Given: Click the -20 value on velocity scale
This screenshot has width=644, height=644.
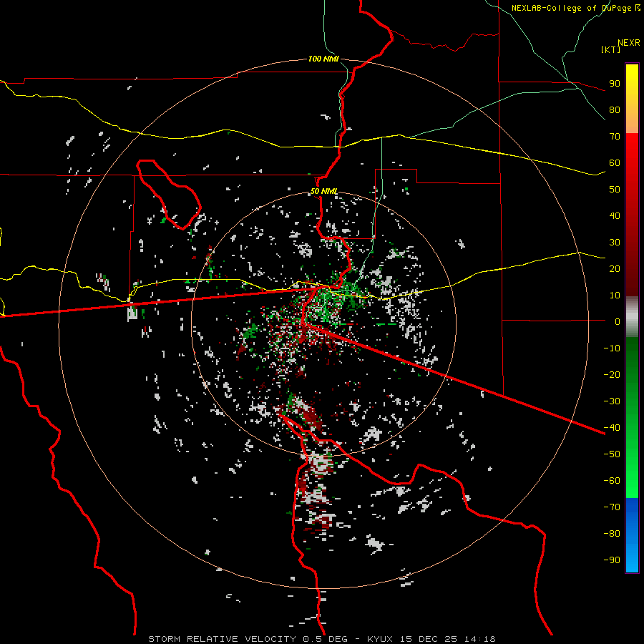Looking at the screenshot, I should coord(612,374).
